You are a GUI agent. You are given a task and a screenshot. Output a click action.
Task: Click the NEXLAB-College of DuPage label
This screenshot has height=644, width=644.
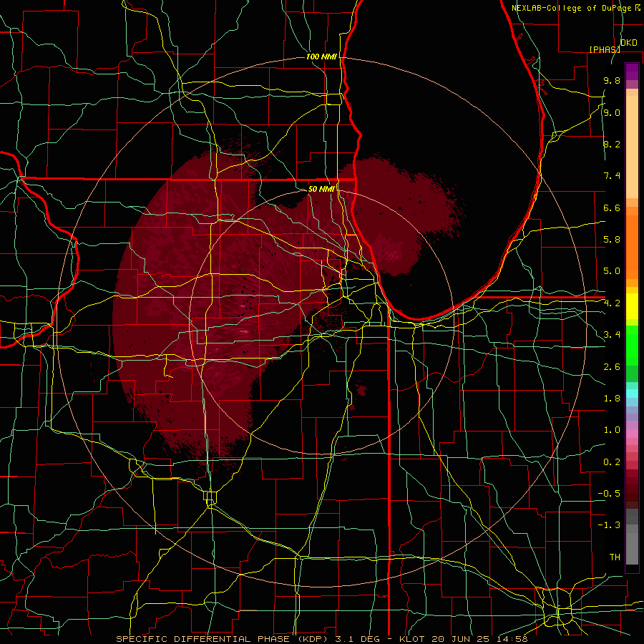click(x=572, y=8)
